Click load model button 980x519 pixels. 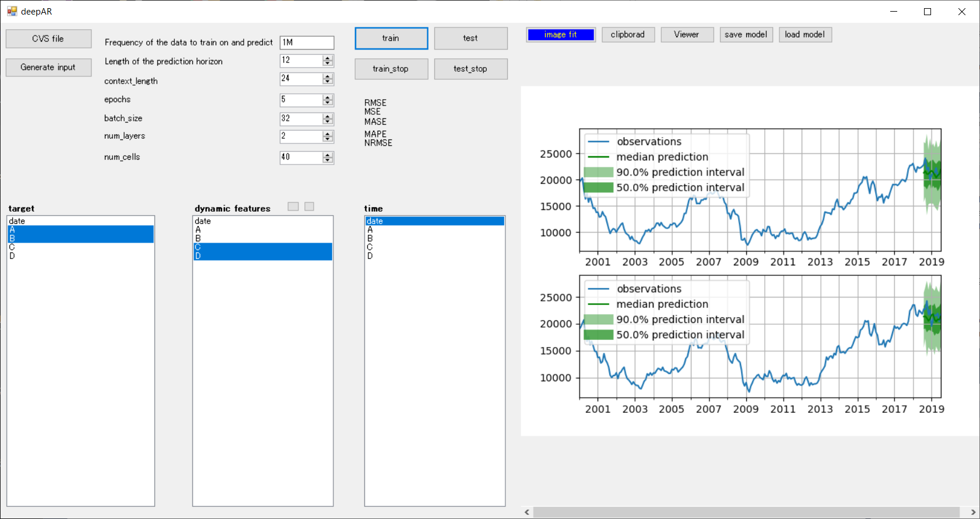click(805, 34)
